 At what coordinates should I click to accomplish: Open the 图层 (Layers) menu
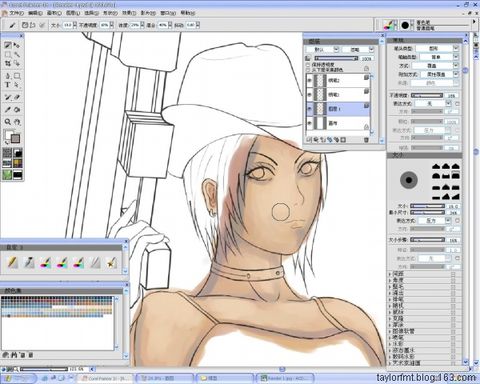coord(73,13)
